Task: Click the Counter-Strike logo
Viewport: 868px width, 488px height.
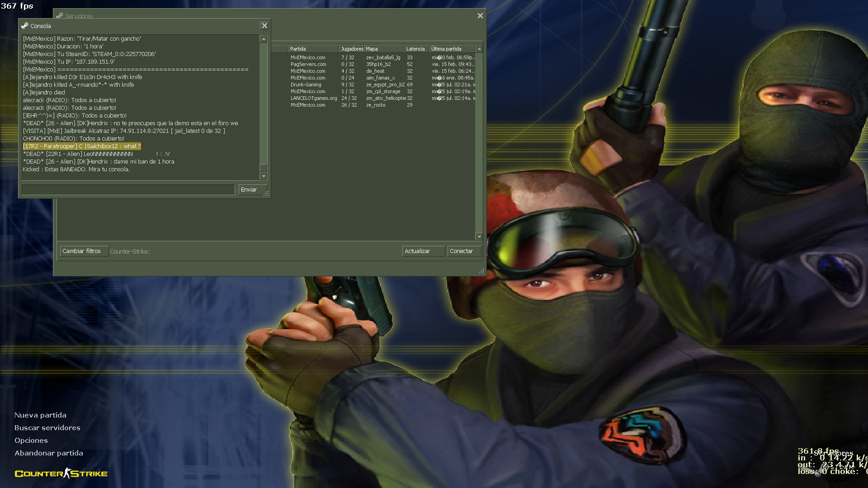Action: click(61, 473)
